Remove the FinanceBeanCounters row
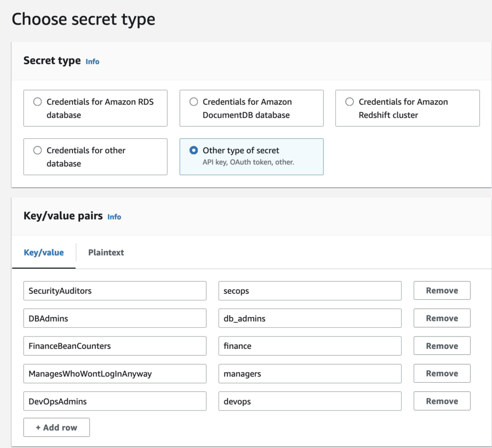 (442, 346)
